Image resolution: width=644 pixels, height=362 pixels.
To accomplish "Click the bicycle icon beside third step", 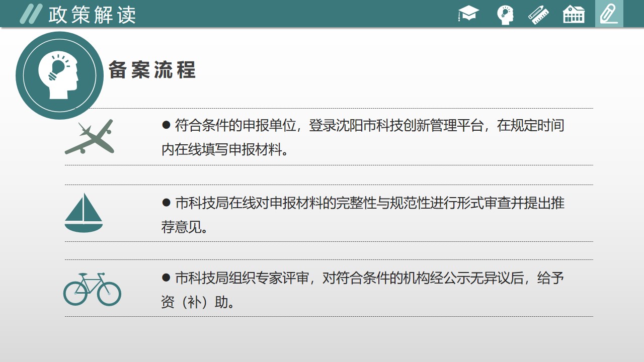I will pos(92,289).
